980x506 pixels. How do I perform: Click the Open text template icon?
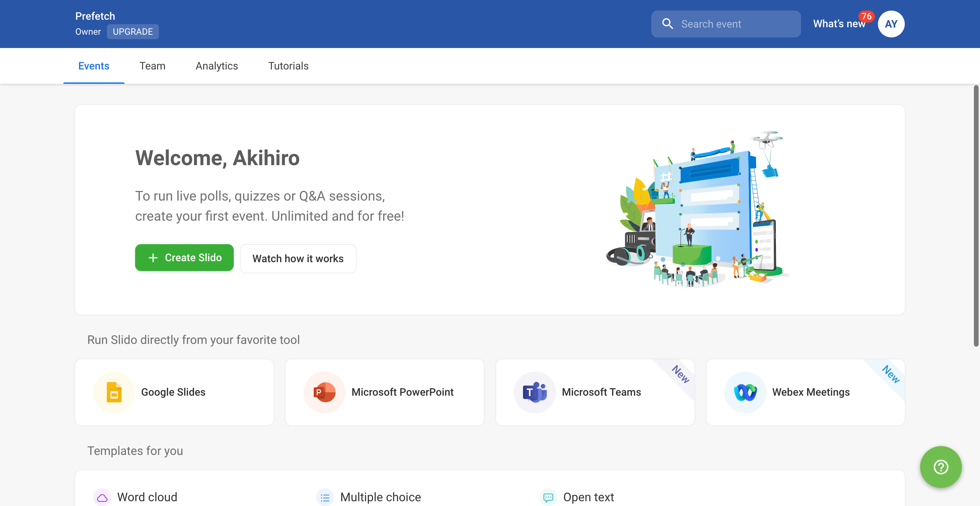click(548, 497)
